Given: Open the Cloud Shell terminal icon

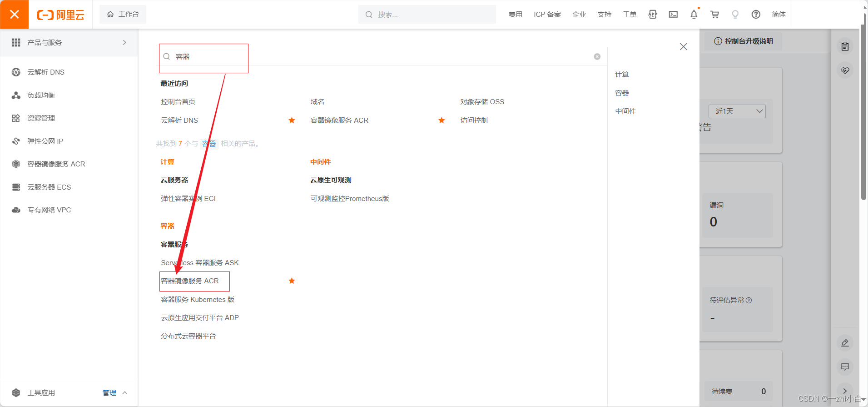Looking at the screenshot, I should [x=673, y=15].
